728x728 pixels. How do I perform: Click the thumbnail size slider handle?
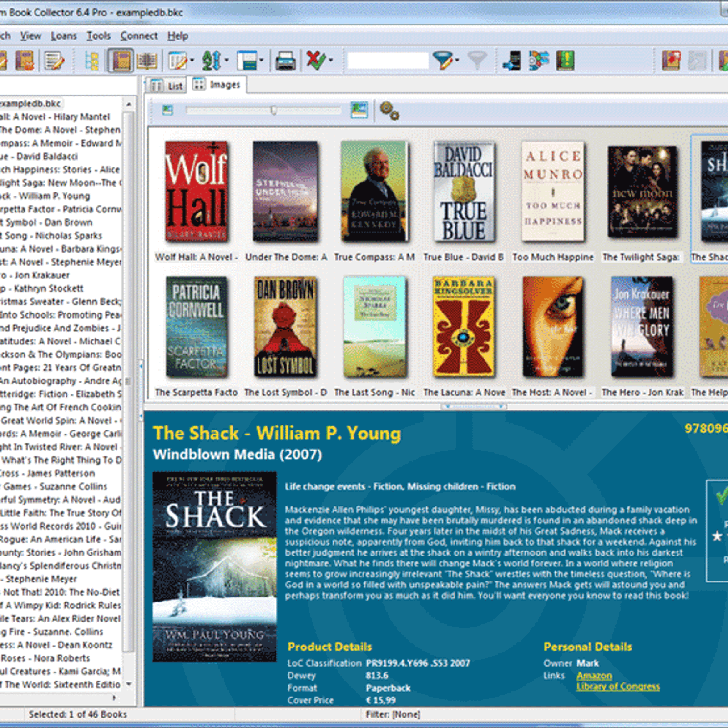click(274, 110)
